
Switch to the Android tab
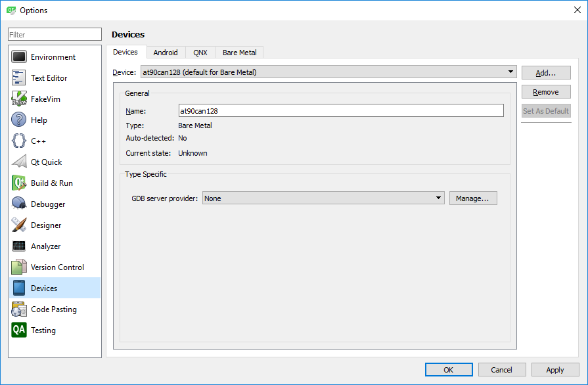(166, 53)
